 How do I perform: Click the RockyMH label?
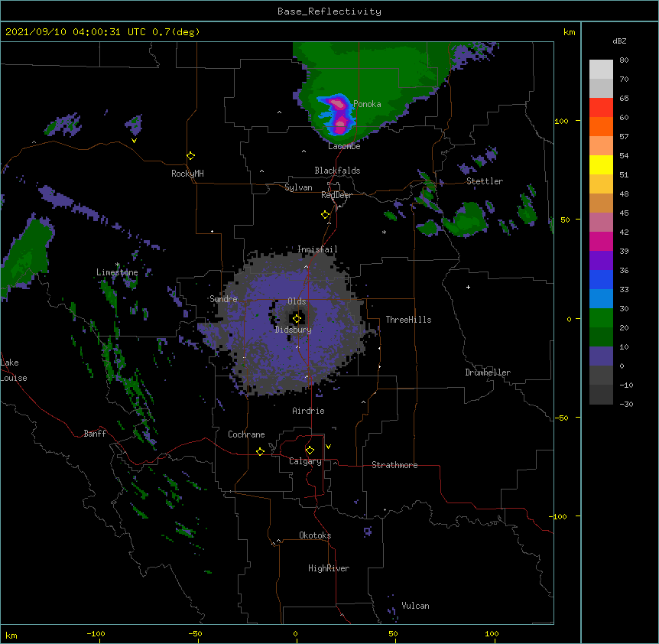tap(187, 174)
